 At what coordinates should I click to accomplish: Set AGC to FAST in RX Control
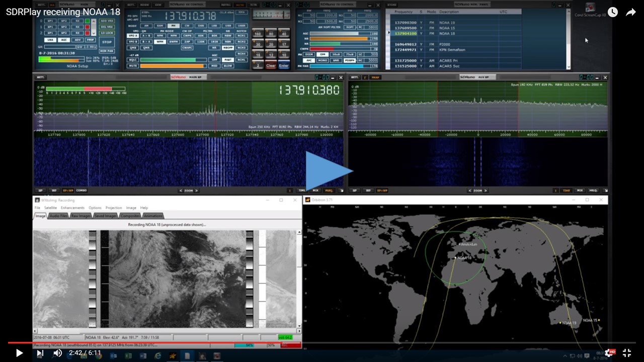pyautogui.click(x=228, y=60)
